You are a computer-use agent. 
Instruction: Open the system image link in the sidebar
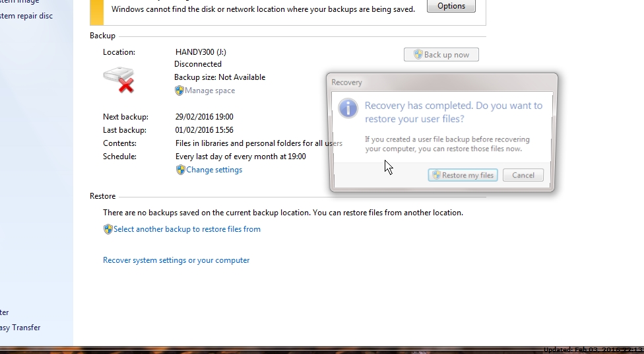[x=20, y=2]
